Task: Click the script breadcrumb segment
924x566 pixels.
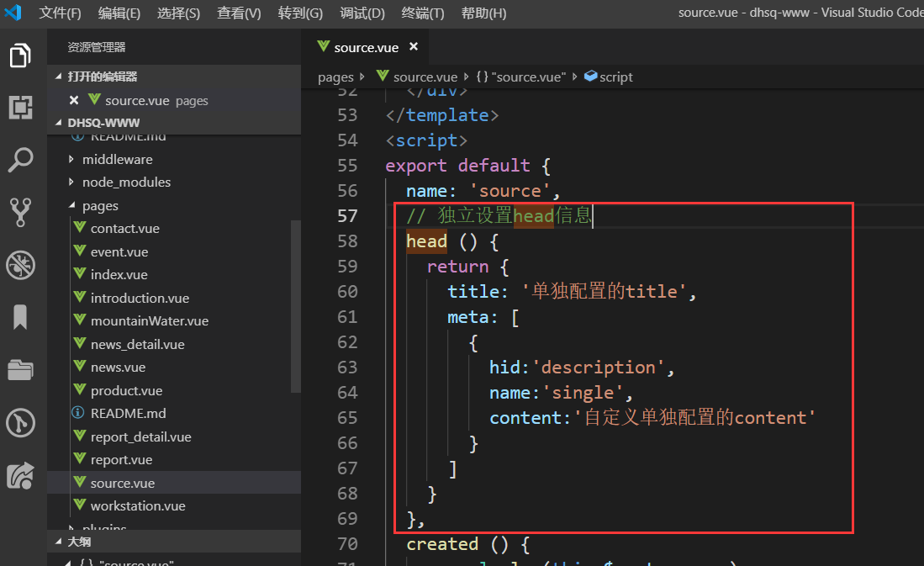Action: (609, 77)
